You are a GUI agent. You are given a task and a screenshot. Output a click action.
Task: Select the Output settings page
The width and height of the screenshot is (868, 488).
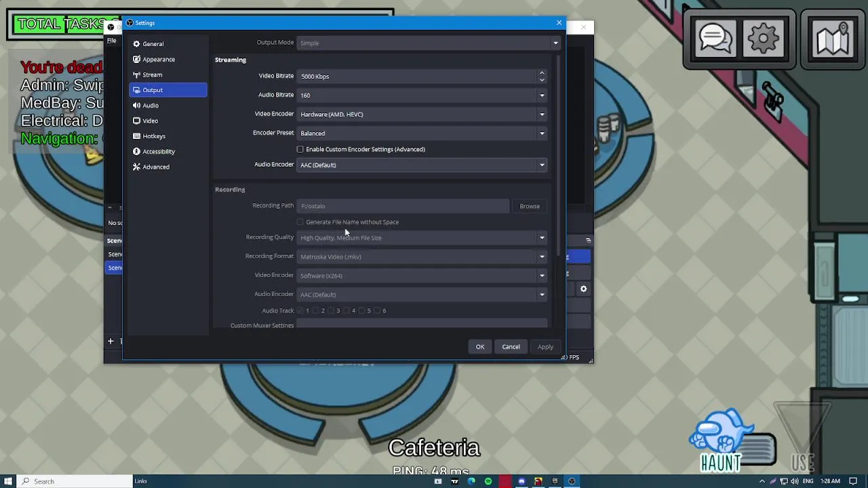click(x=167, y=90)
